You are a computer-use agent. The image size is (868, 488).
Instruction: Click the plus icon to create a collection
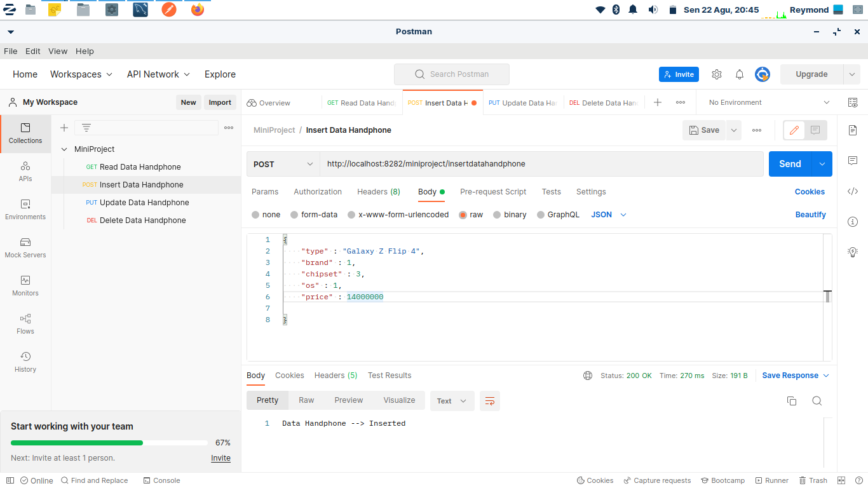coord(64,128)
